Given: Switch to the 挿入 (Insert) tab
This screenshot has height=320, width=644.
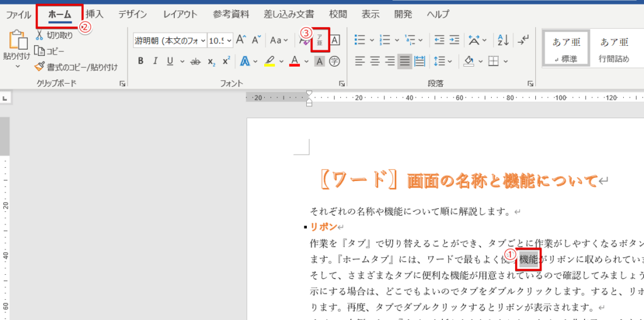Looking at the screenshot, I should (94, 14).
